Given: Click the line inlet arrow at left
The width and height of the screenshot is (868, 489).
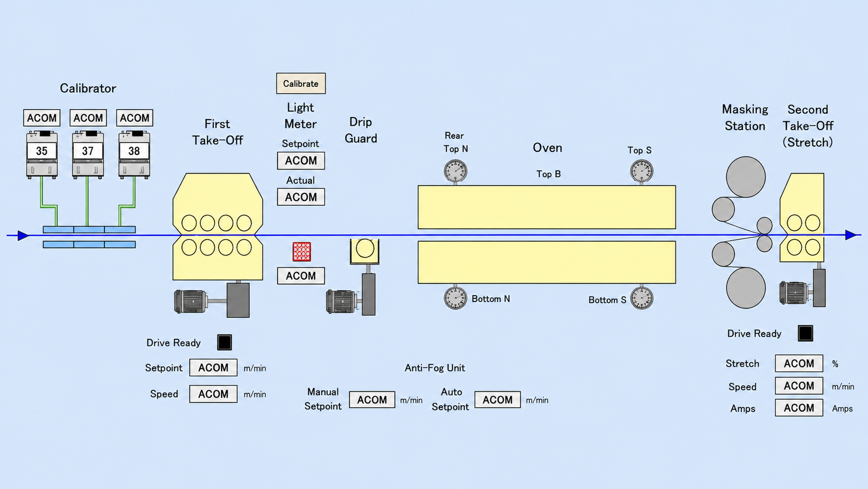Looking at the screenshot, I should pos(23,235).
